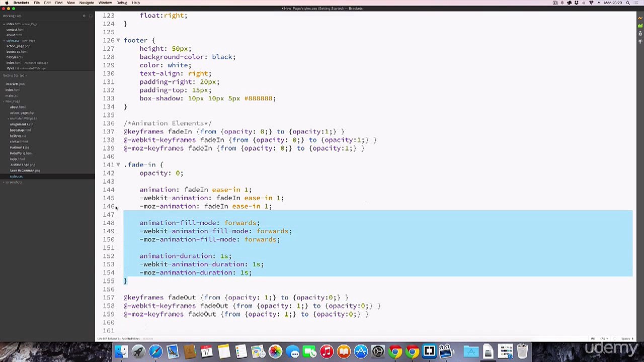This screenshot has width=644, height=362.
Task: Open Safari compass icon in dock
Action: coord(155,351)
